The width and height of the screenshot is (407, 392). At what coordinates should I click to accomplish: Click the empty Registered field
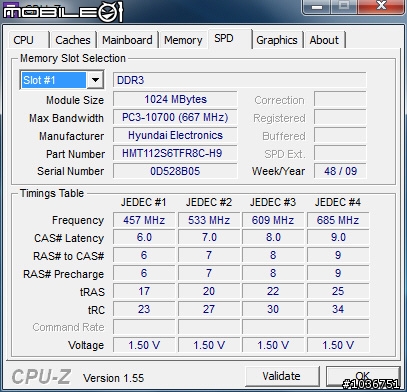point(340,117)
